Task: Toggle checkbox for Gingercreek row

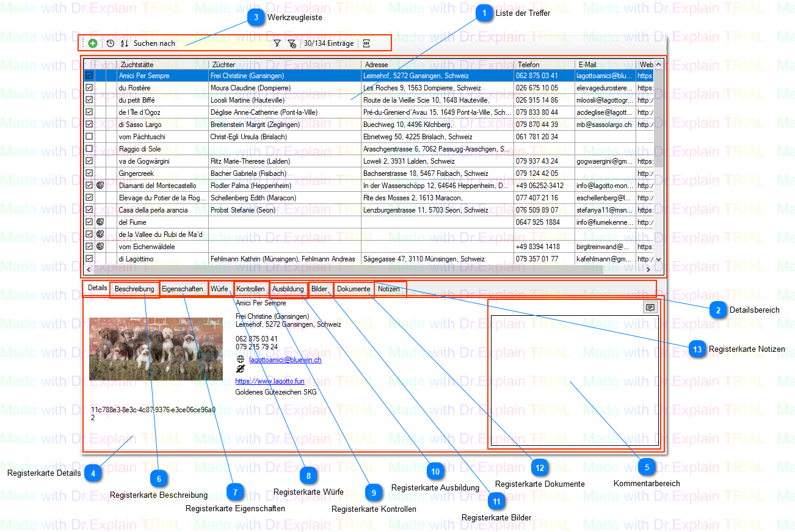Action: click(89, 173)
